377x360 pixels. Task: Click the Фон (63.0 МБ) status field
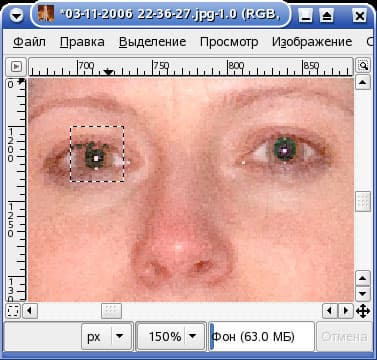click(262, 336)
